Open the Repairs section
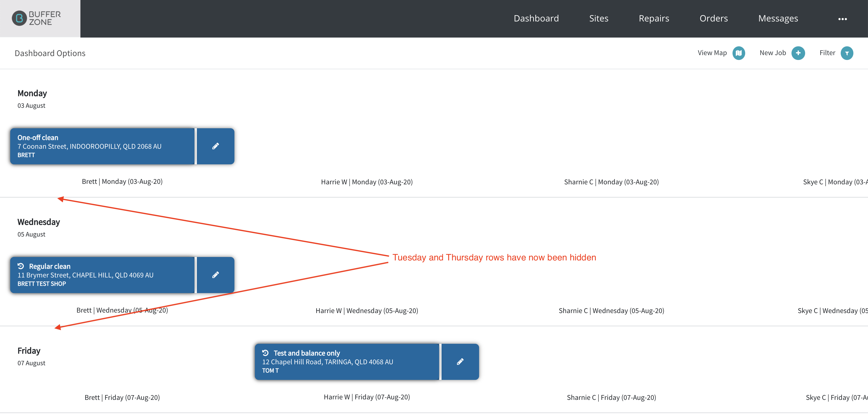This screenshot has width=868, height=414. (x=654, y=18)
